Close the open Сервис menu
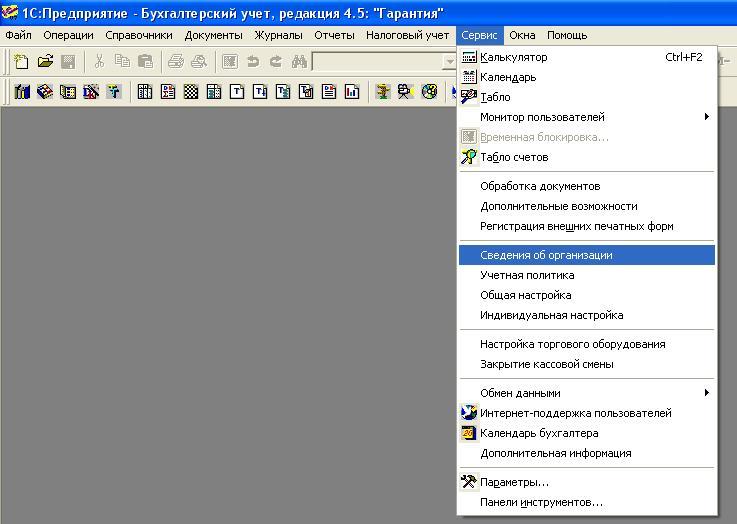737x524 pixels. tap(479, 35)
